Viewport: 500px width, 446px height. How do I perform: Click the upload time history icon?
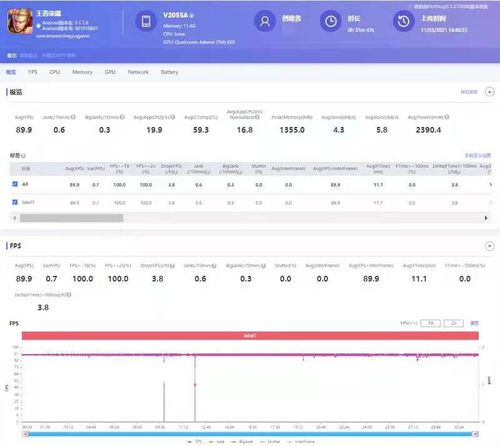pos(403,21)
